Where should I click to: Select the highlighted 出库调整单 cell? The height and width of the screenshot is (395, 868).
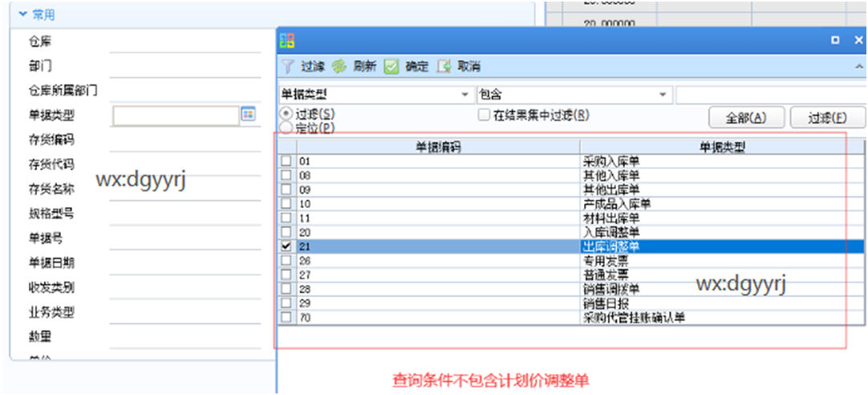pyautogui.click(x=723, y=246)
